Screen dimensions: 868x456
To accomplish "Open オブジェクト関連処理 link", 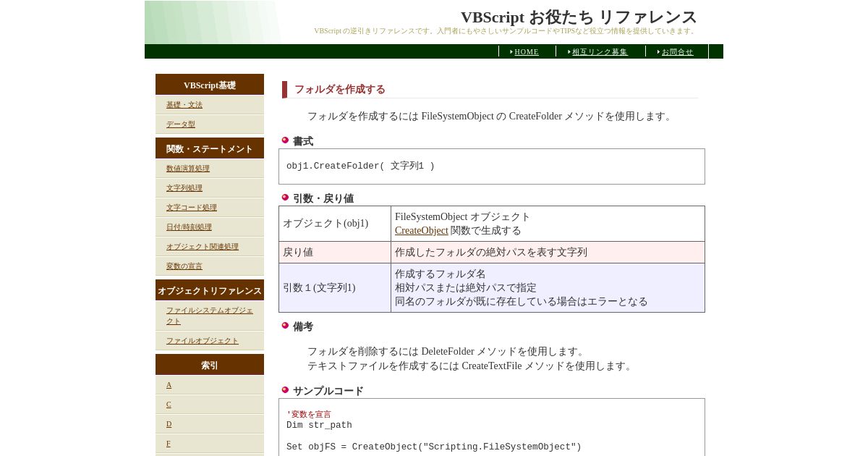I will point(203,247).
